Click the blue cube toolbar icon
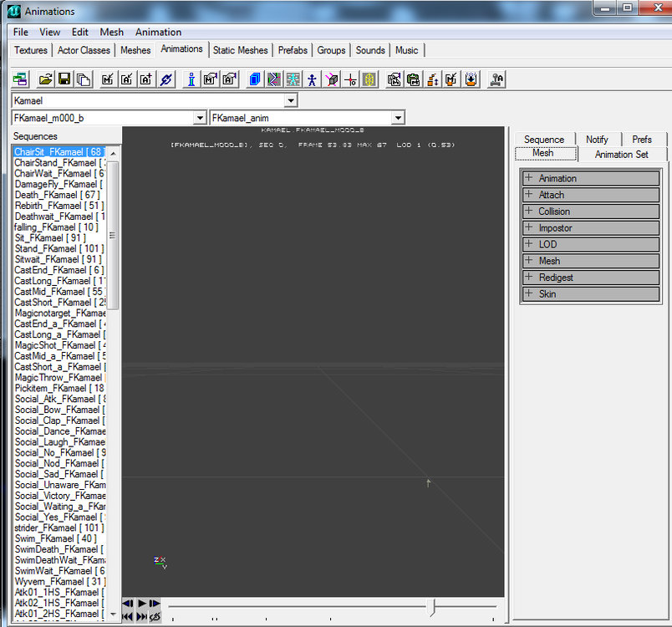 255,80
